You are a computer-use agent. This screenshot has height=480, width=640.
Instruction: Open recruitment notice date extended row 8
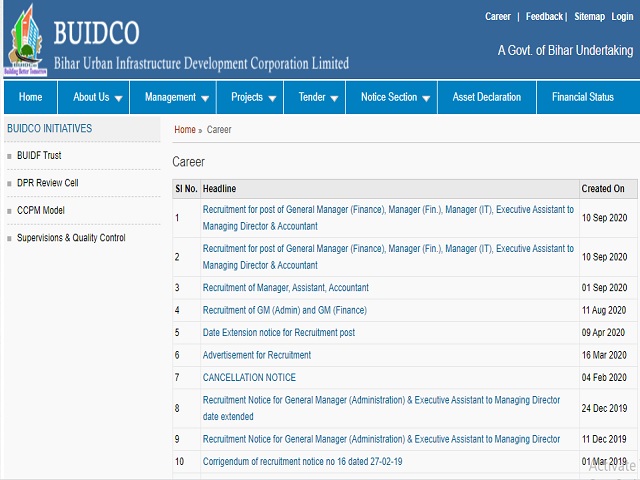click(382, 408)
